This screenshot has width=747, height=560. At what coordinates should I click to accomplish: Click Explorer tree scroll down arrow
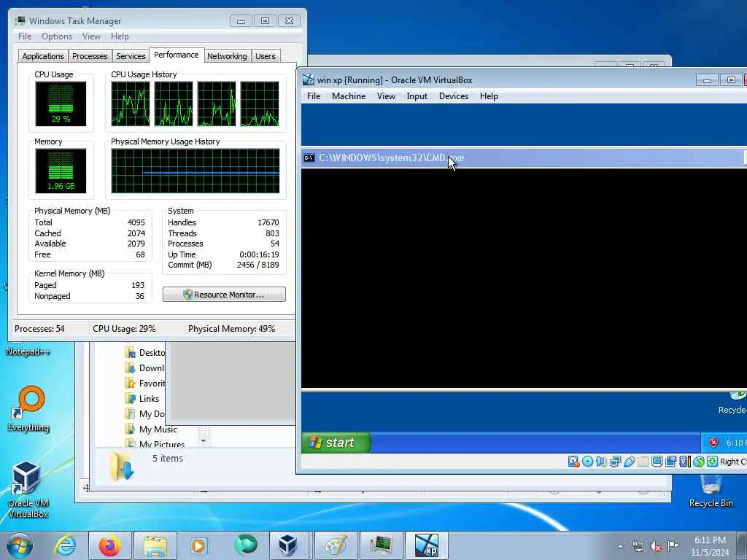tap(204, 441)
